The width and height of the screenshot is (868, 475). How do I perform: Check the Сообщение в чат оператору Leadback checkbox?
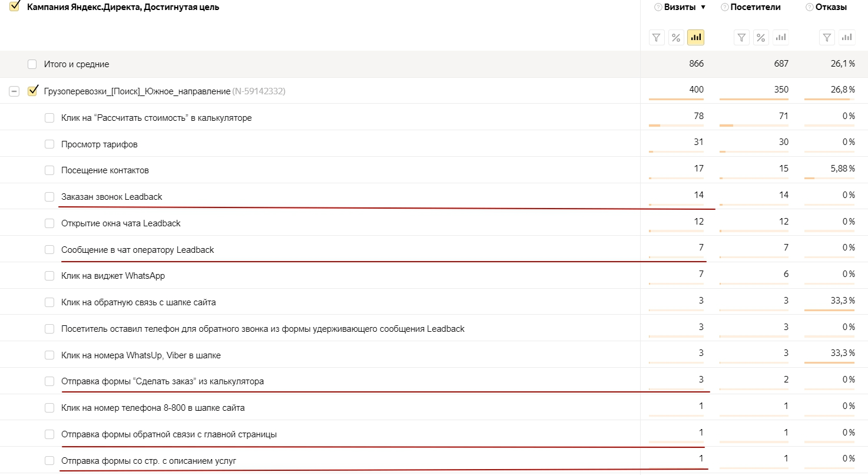[x=49, y=250]
